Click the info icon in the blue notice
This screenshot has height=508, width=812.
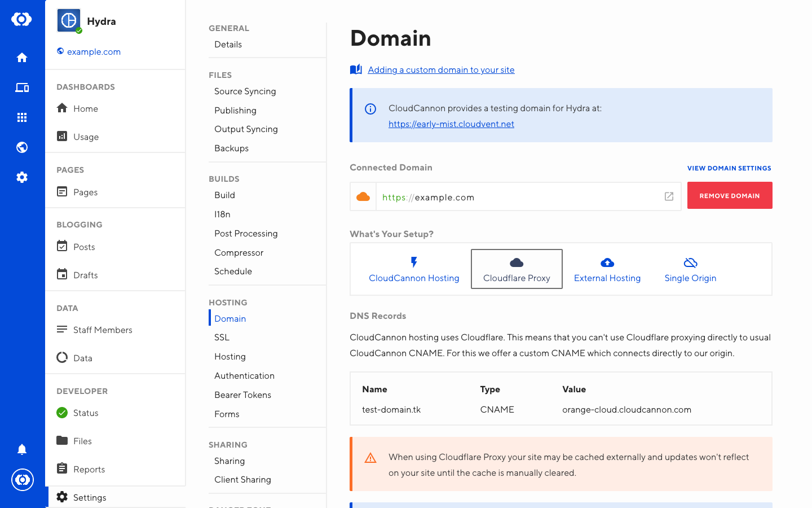click(x=370, y=109)
